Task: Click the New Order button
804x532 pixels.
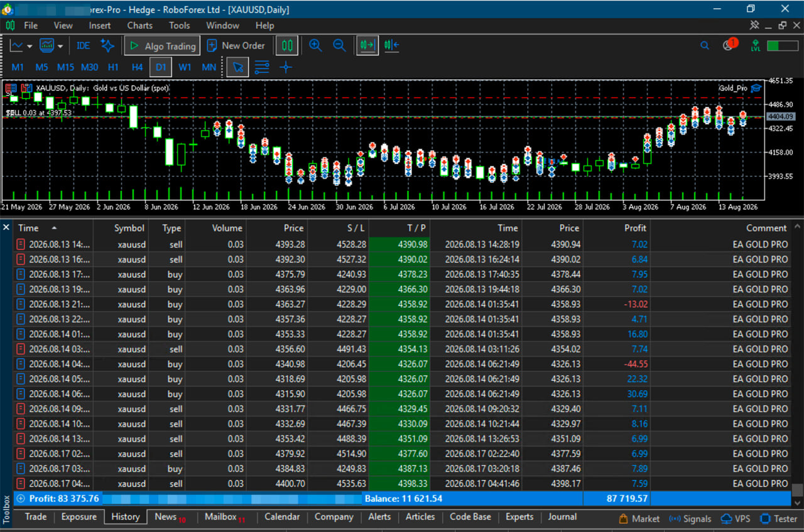Action: 236,46
